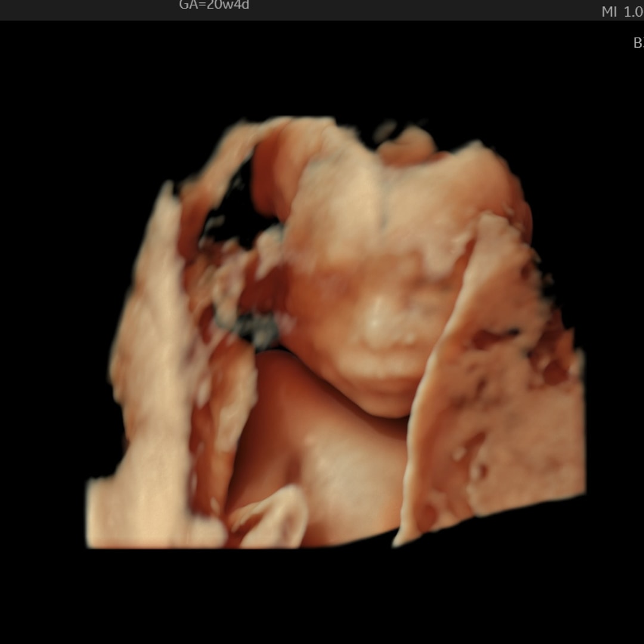The height and width of the screenshot is (644, 644).
Task: Click the GA=20w4d gestational age label
Action: [x=214, y=5]
